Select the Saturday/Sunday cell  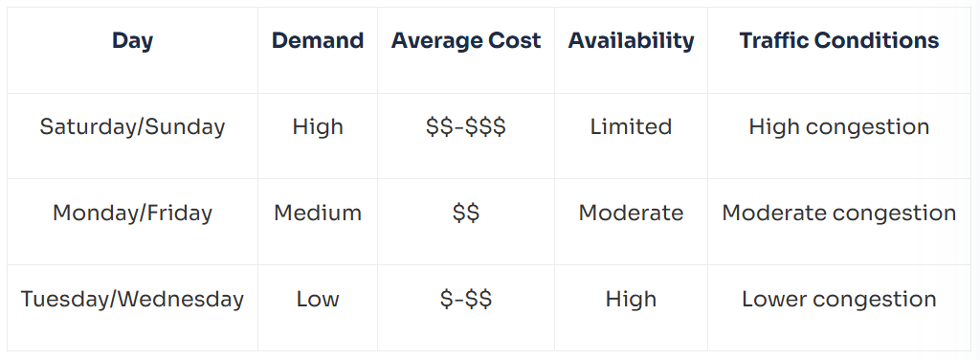(x=132, y=127)
